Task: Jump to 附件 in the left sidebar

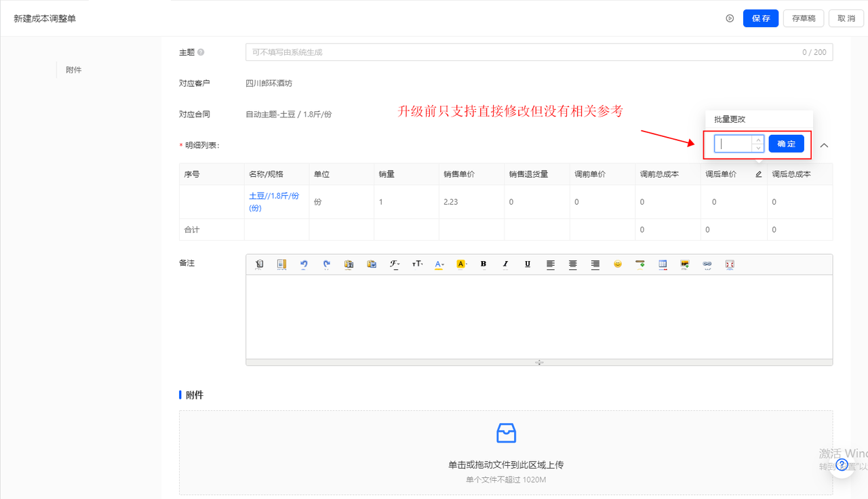Action: [x=74, y=70]
